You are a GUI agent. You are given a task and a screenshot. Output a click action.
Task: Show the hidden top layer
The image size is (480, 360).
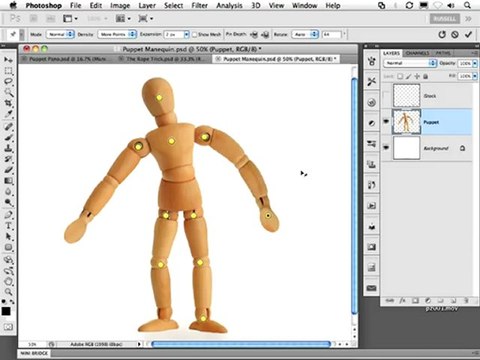tap(386, 96)
